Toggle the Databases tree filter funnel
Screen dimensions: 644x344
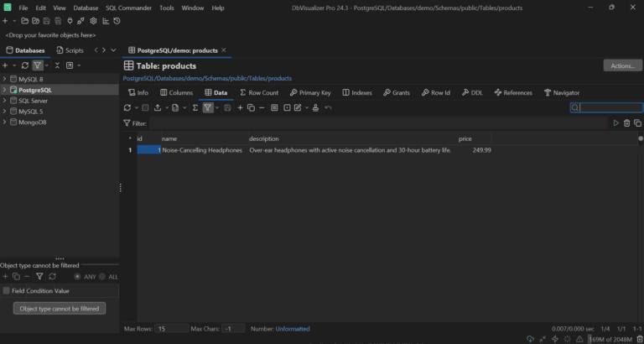(x=38, y=65)
